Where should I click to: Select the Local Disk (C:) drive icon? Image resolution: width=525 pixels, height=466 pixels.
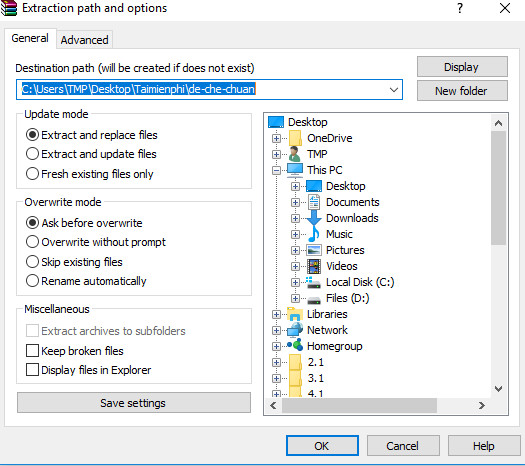point(313,282)
